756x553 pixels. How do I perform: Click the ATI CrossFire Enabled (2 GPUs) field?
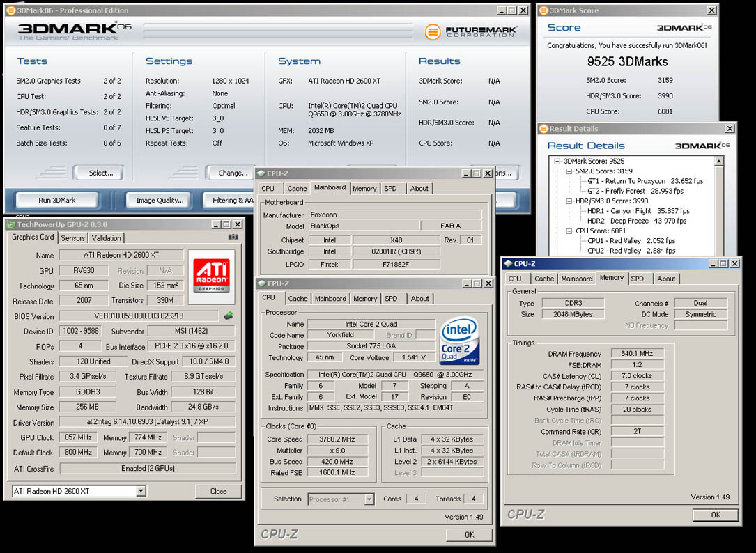pos(148,468)
